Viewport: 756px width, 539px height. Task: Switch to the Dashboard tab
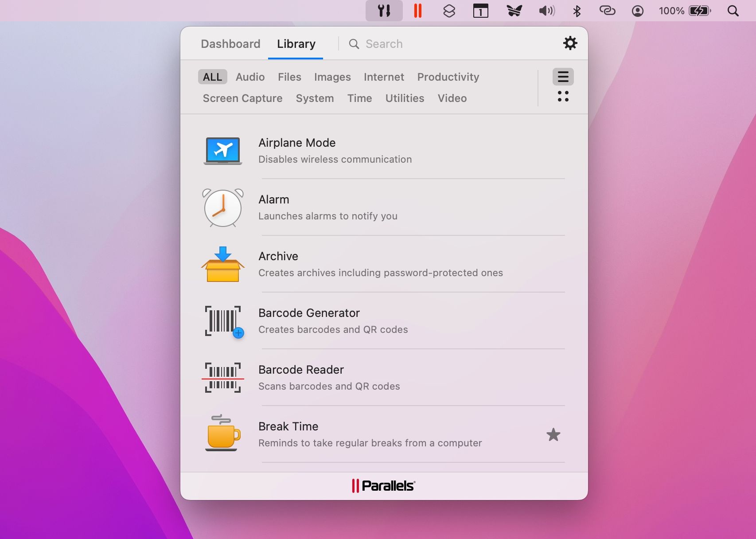coord(230,43)
